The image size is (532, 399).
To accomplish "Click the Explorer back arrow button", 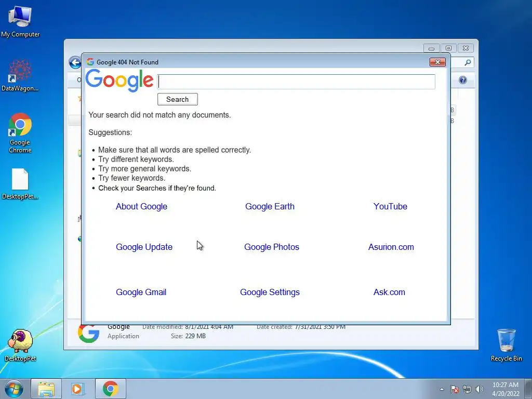I will coord(75,62).
